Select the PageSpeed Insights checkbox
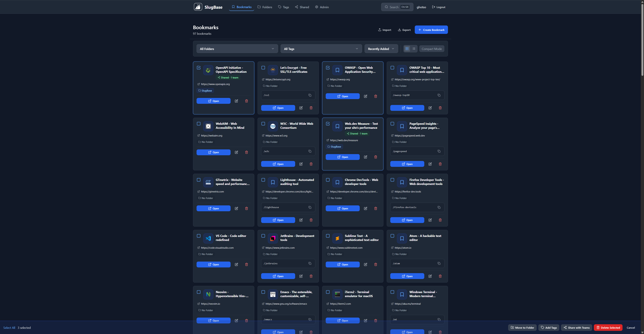 point(392,124)
